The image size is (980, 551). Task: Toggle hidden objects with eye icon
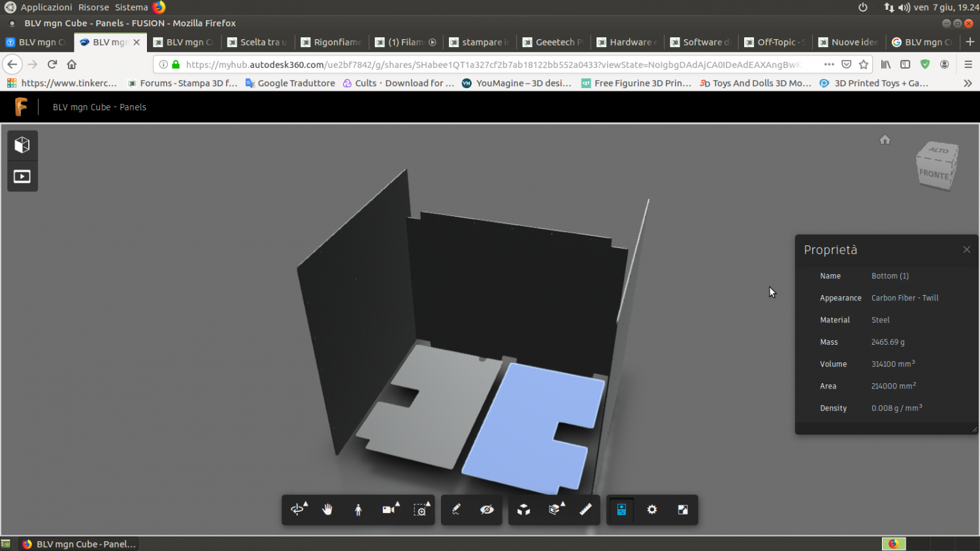tap(487, 510)
